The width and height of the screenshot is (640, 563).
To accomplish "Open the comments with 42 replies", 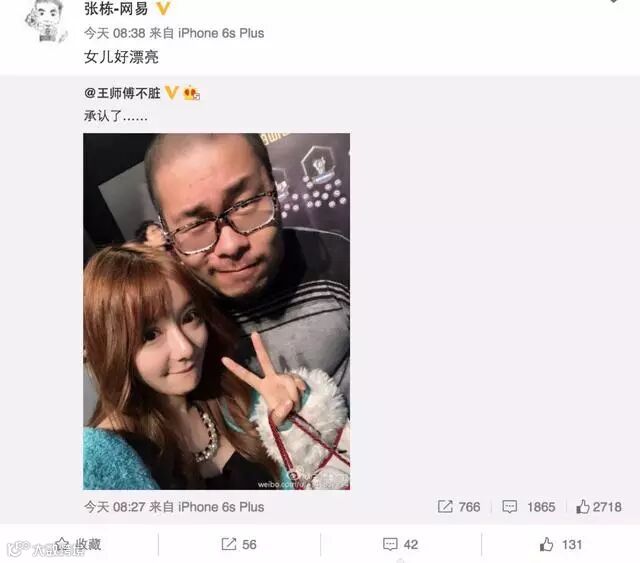I will coord(400,544).
